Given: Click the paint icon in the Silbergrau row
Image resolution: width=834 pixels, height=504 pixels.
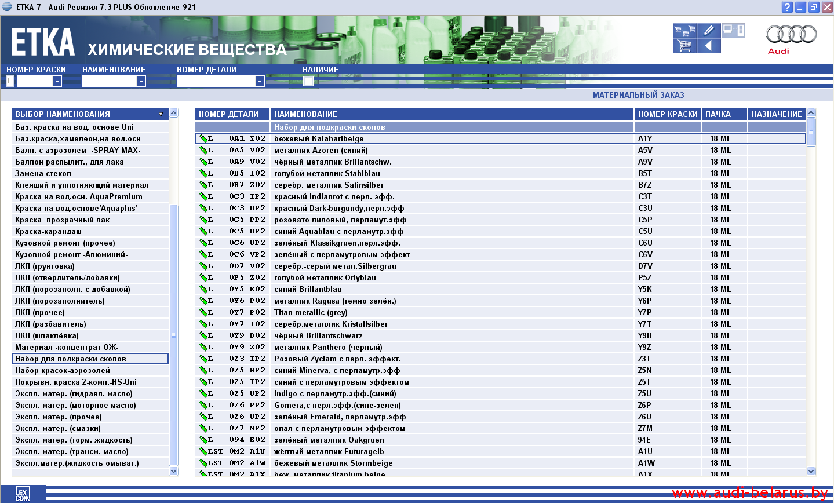Looking at the screenshot, I should coord(203,266).
